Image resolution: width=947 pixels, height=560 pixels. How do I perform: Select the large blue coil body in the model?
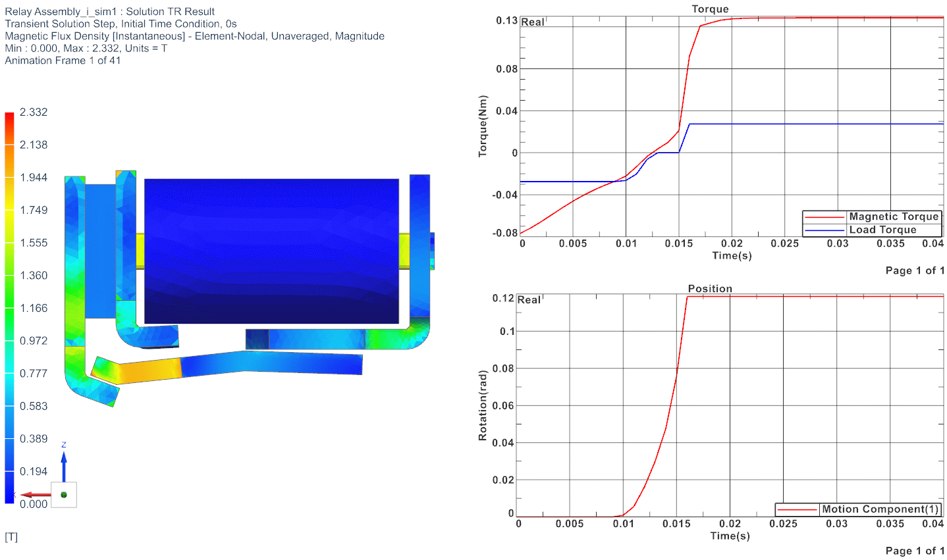coord(271,251)
